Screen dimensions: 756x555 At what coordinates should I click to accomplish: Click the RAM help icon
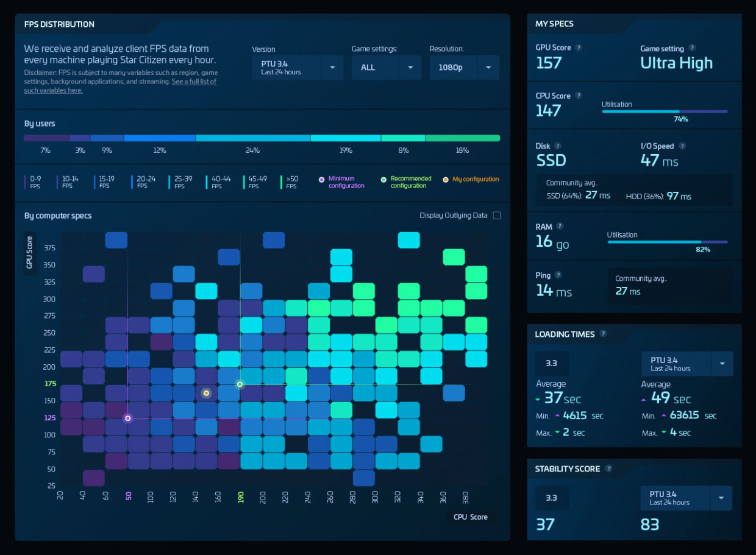click(560, 227)
